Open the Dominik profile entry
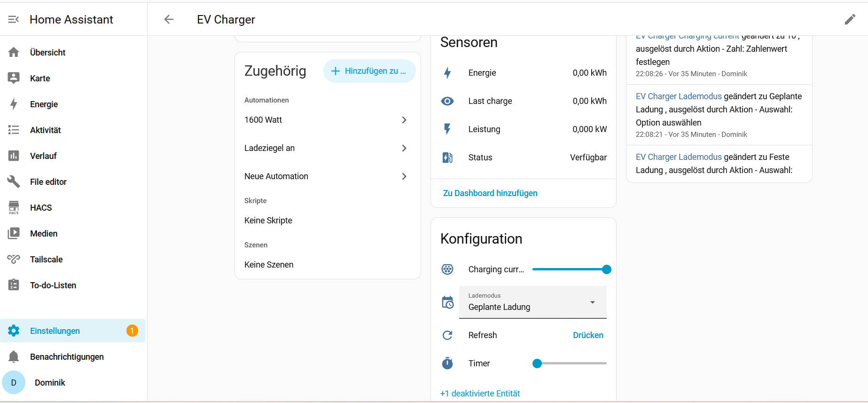 pyautogui.click(x=73, y=382)
